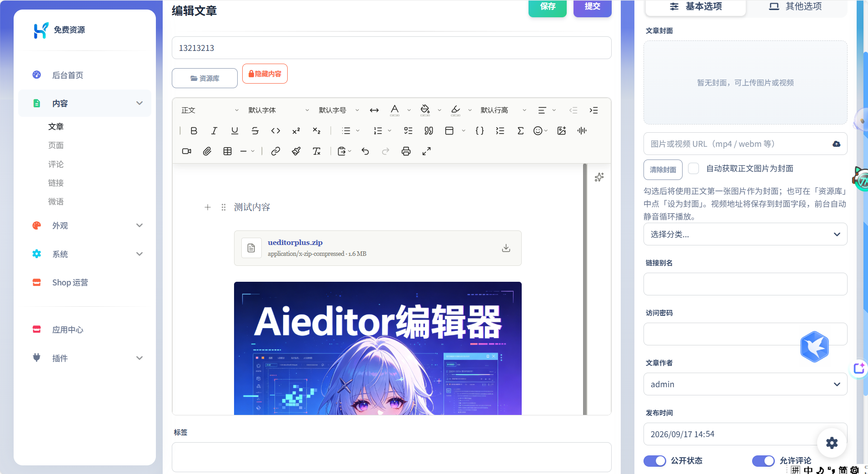The width and height of the screenshot is (868, 474).
Task: Apply superscript formatting
Action: point(296,131)
